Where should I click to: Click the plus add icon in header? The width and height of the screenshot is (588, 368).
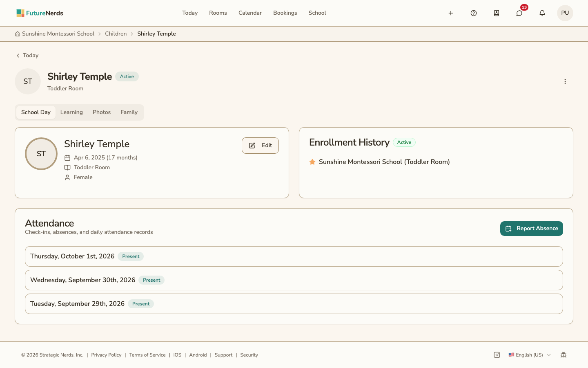(x=451, y=13)
